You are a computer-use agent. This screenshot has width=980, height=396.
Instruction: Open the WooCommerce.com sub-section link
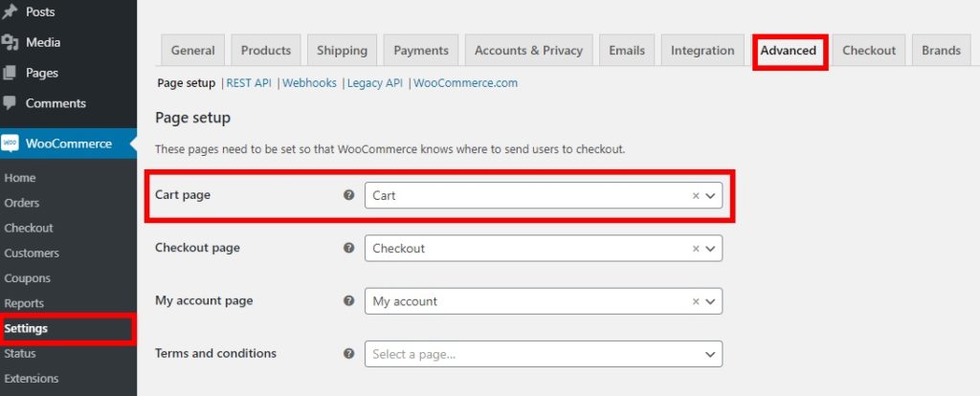click(x=466, y=83)
